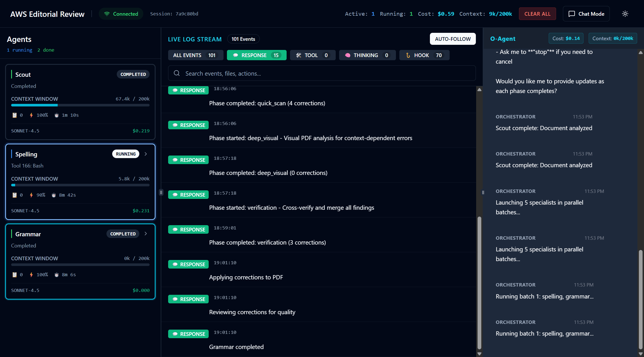Click the pink brain icon on THINKING filter
This screenshot has width=644, height=357.
pos(347,55)
